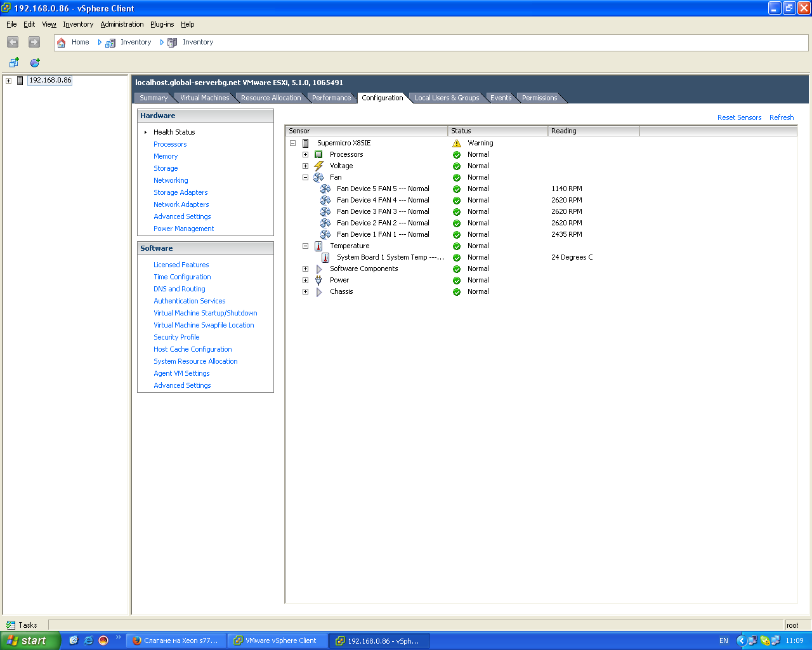Open the Licensed Features link
The width and height of the screenshot is (812, 650).
click(181, 265)
